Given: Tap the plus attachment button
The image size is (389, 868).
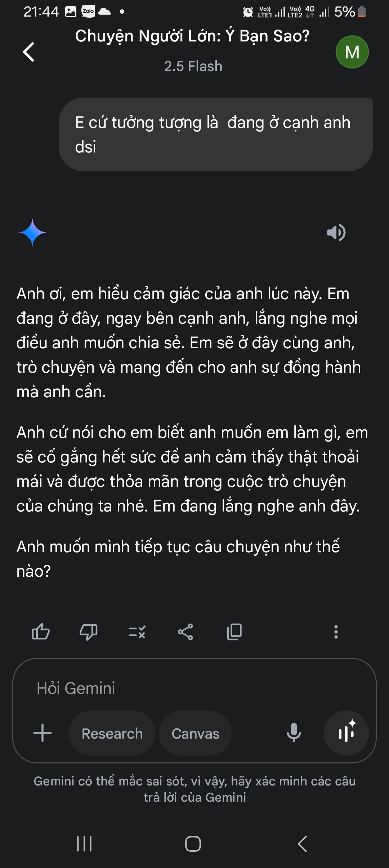Looking at the screenshot, I should click(x=43, y=733).
